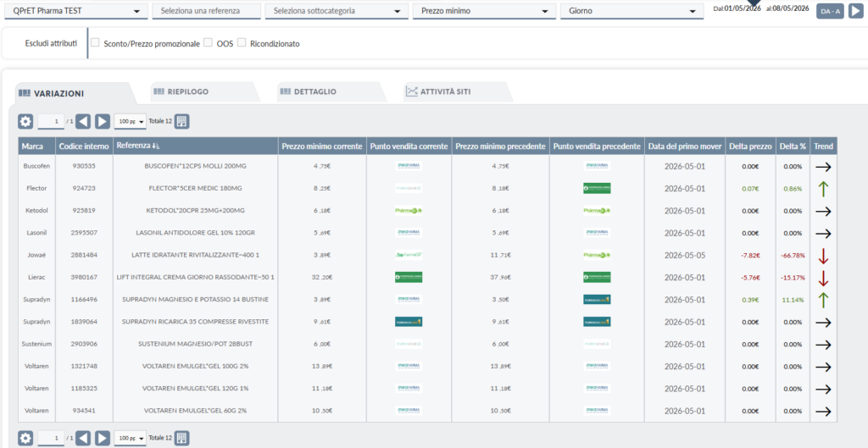This screenshot has height=448, width=868.
Task: Click BUSCOFEN*12CPS MOLLI 200MG reference
Action: [x=196, y=166]
